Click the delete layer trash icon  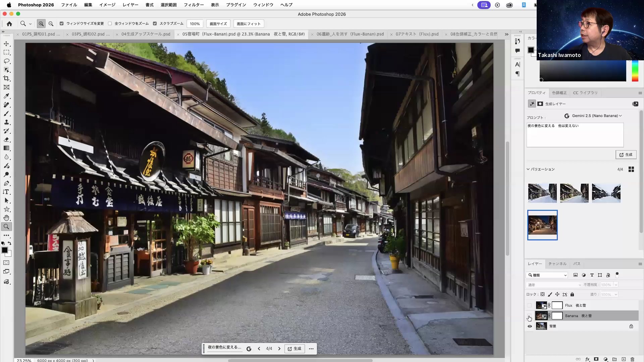coord(632,359)
